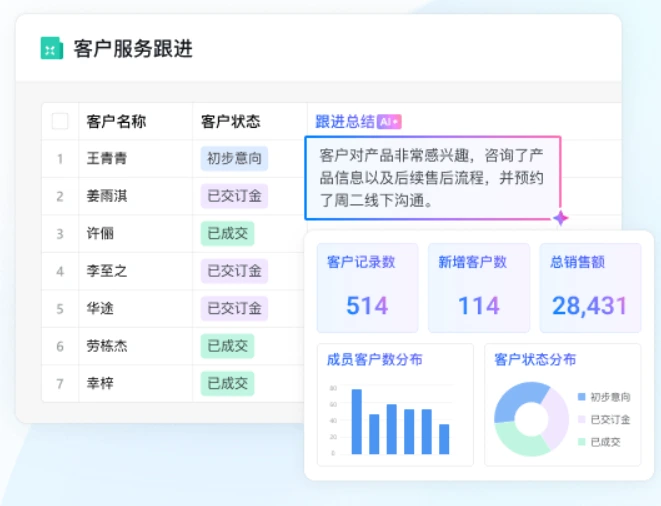This screenshot has width=661, height=506.
Task: Open the 客户记录数 514 stat card
Action: pyautogui.click(x=367, y=288)
